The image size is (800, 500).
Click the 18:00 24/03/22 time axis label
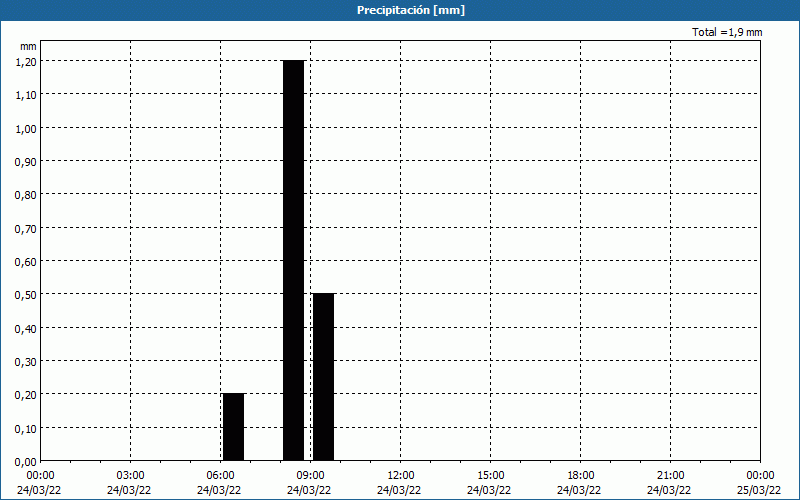coord(579,483)
